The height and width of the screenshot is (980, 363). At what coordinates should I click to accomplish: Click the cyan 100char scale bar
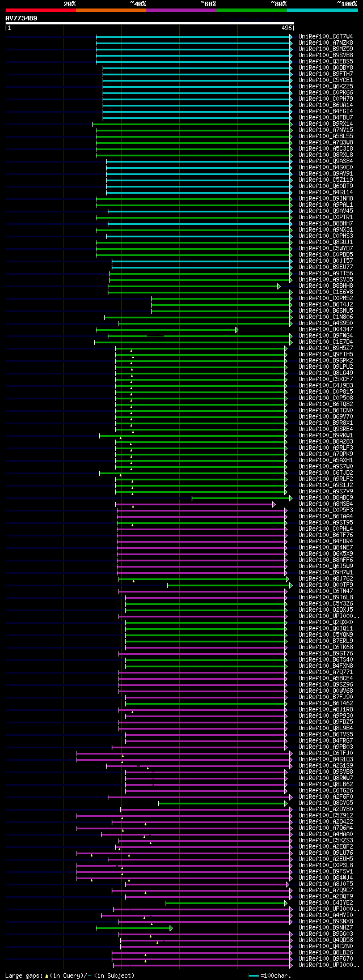254,975
